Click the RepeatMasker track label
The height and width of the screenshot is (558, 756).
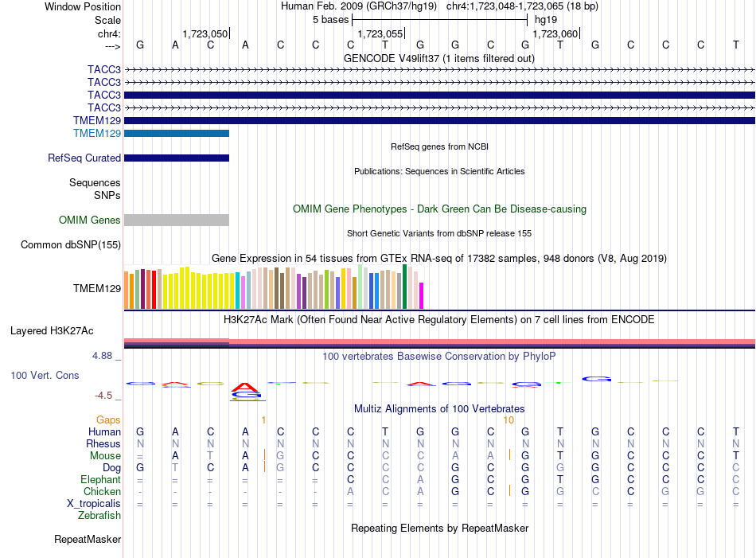[x=88, y=539]
